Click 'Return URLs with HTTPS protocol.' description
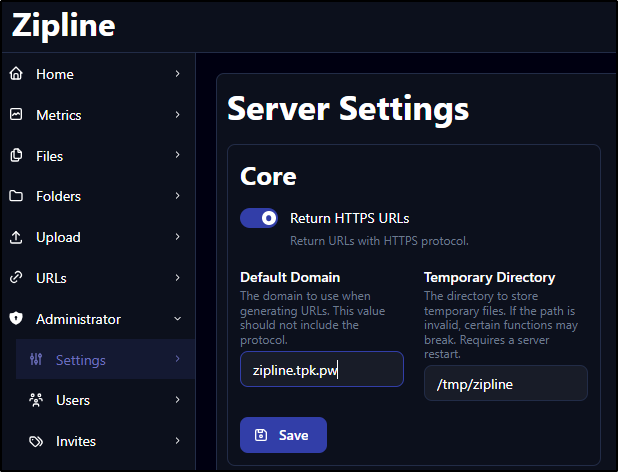Screen dimensions: 618x472 (x=379, y=241)
